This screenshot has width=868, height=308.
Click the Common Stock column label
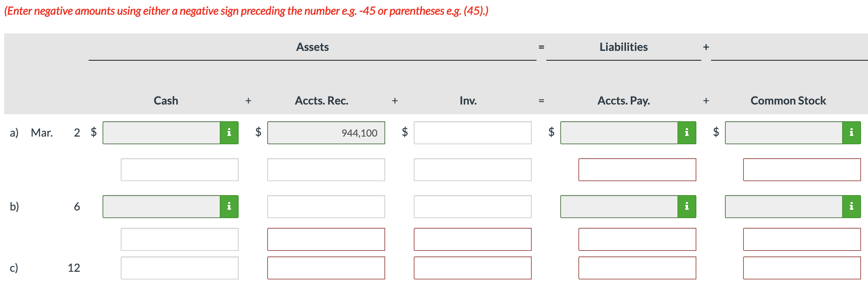788,101
